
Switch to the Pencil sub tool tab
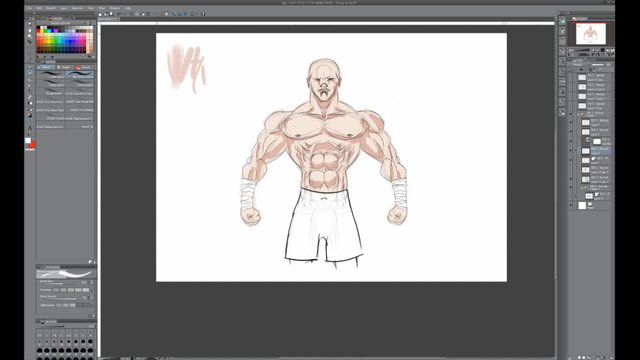coord(45,67)
